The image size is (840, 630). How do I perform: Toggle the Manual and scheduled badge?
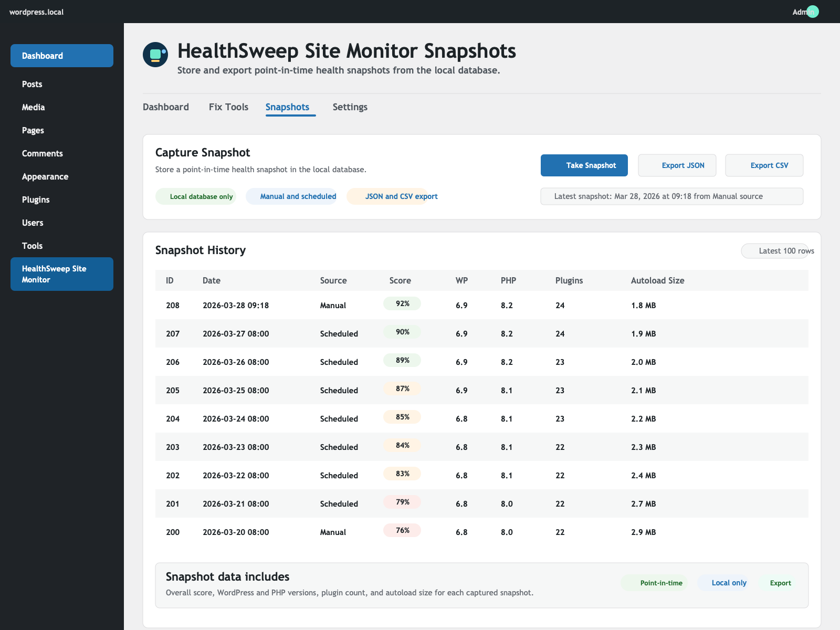[291, 196]
